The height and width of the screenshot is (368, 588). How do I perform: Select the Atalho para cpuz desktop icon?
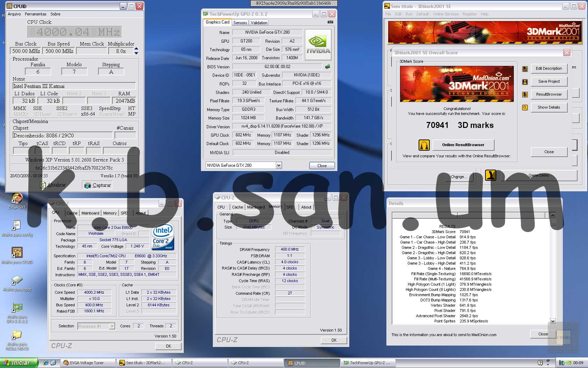pyautogui.click(x=17, y=283)
